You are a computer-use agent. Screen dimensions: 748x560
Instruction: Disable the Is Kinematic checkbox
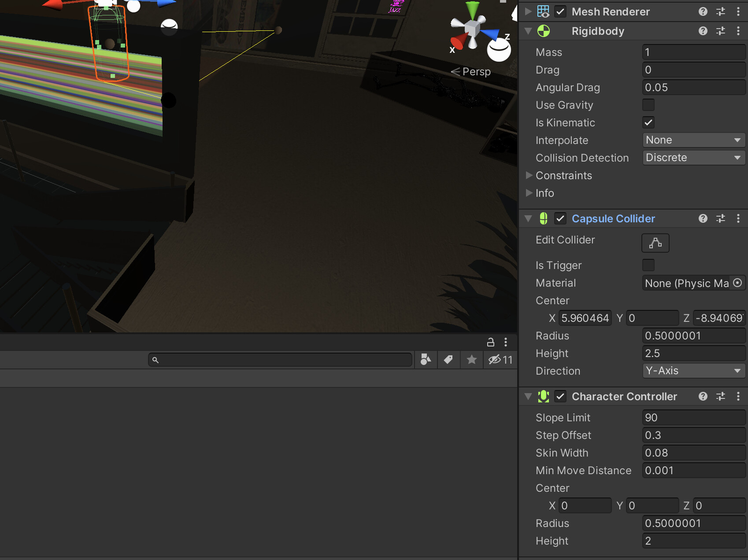648,122
